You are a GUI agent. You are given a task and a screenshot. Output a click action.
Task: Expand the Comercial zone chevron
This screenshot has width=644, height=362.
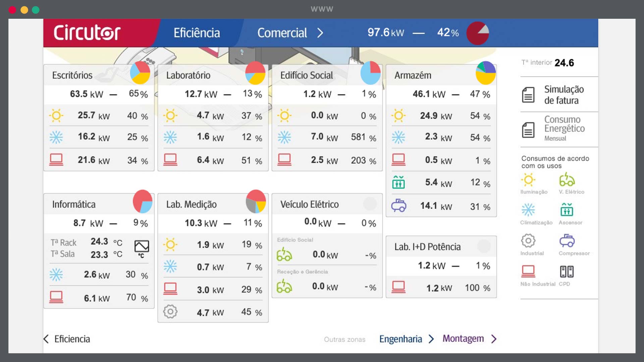coord(320,33)
